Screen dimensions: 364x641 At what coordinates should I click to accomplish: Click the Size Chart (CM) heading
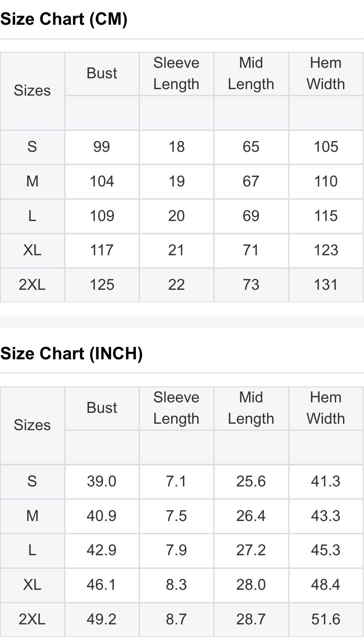tap(64, 19)
